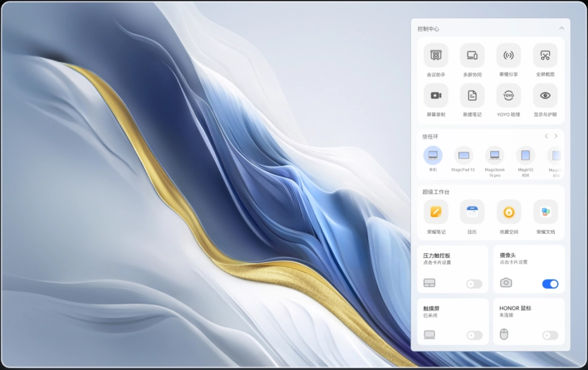Open 显示与护眼 display and eye care
588x370 pixels.
(x=545, y=96)
